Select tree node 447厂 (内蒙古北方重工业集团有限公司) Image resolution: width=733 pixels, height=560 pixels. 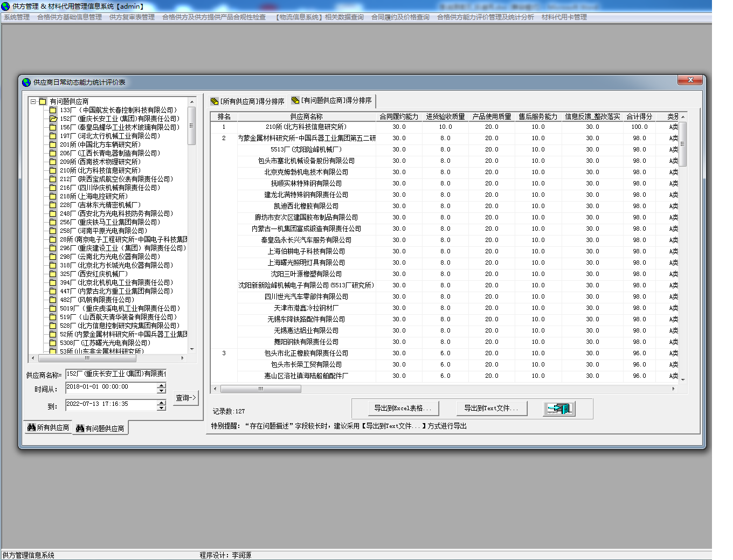tap(116, 291)
